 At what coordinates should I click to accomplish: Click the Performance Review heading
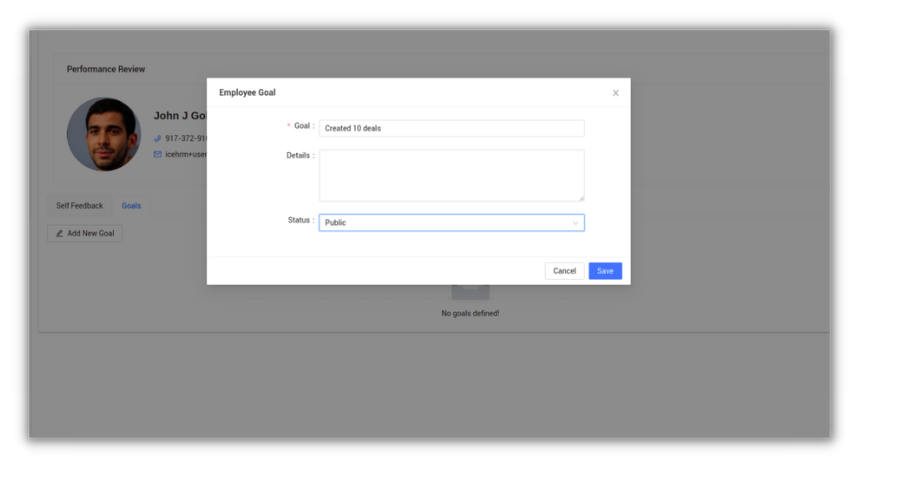[x=106, y=69]
